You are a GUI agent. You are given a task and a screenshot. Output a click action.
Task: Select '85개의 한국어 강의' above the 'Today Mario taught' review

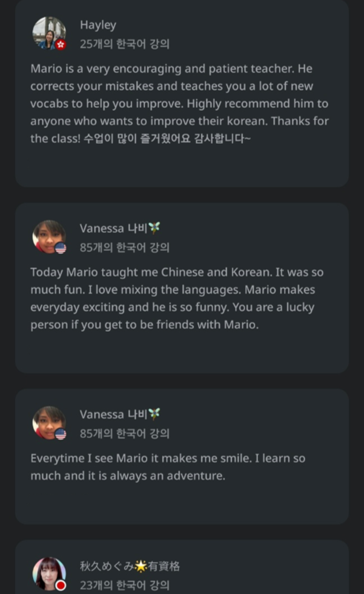124,248
